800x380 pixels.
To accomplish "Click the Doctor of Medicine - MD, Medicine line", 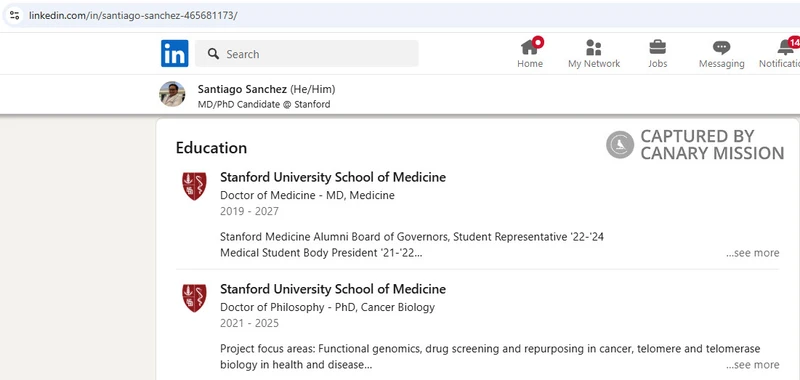I will 307,195.
